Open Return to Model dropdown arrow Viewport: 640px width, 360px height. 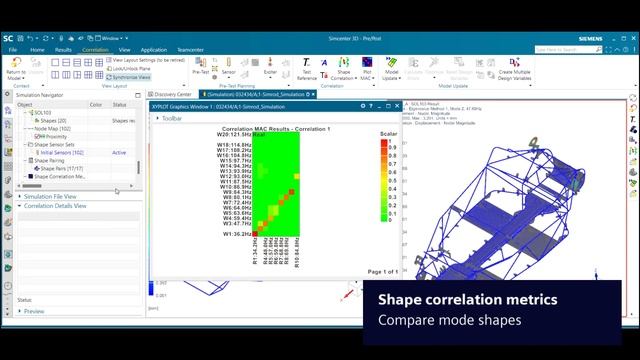[23, 78]
